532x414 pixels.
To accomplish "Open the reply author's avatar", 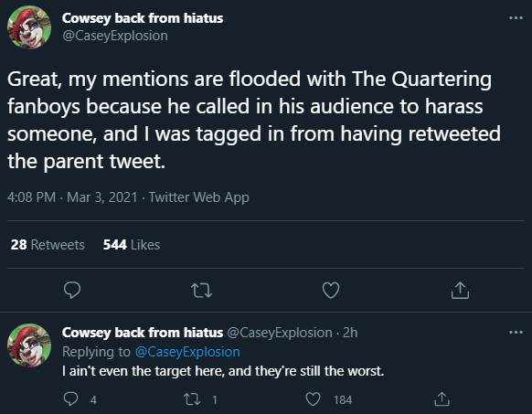I will [29, 345].
